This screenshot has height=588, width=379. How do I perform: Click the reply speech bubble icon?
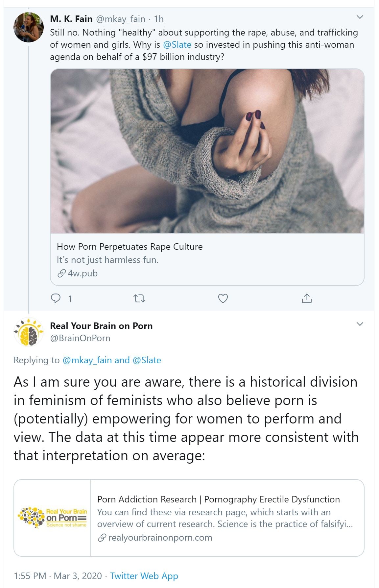tap(56, 298)
